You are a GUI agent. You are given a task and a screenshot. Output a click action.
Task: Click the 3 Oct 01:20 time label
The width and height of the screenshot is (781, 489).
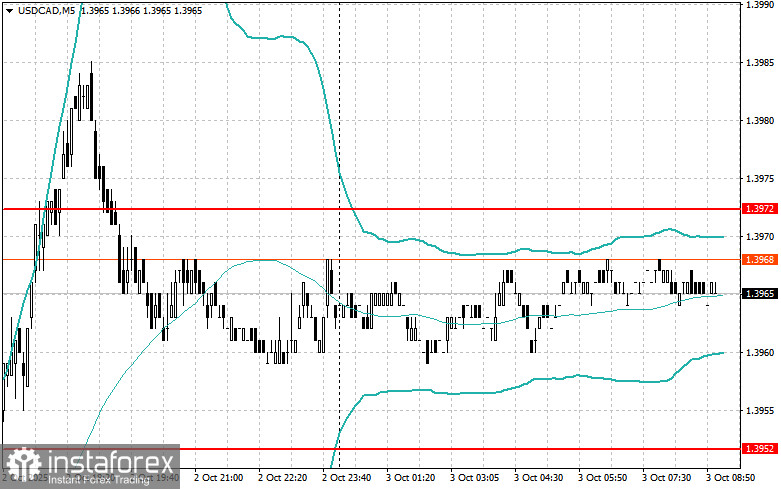click(x=410, y=478)
